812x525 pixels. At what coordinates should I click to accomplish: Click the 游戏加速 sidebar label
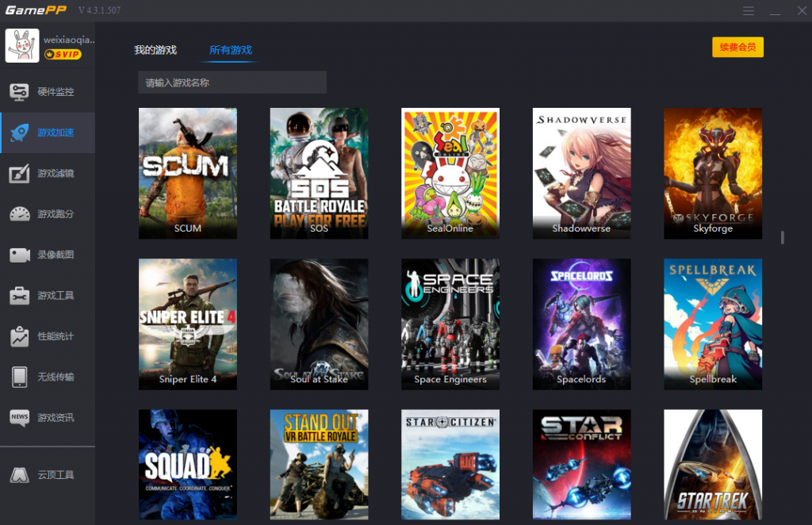pyautogui.click(x=56, y=132)
